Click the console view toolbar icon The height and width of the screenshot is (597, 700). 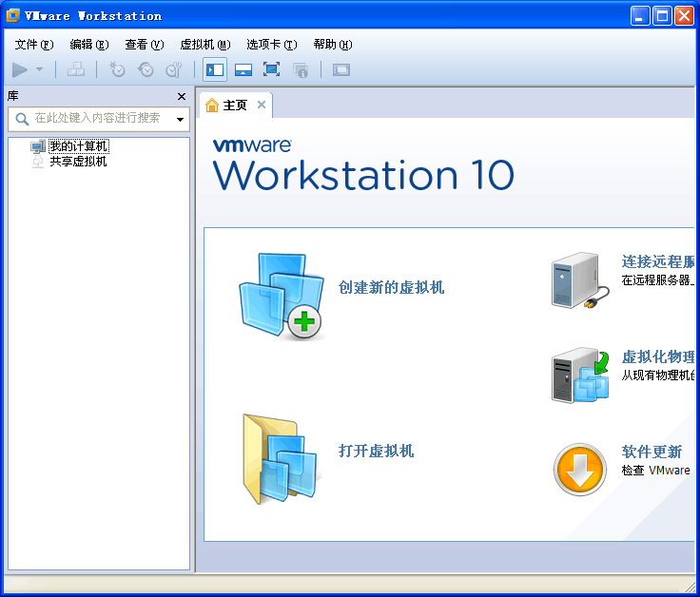pos(341,69)
